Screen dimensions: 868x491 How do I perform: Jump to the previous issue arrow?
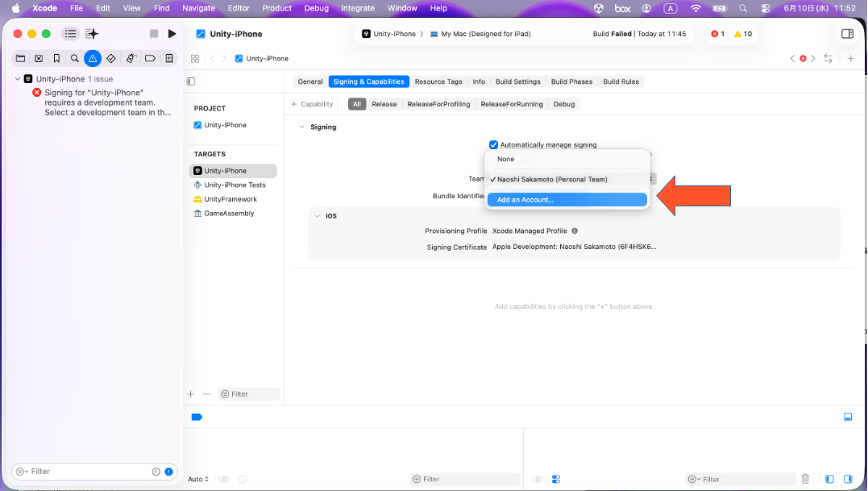792,58
